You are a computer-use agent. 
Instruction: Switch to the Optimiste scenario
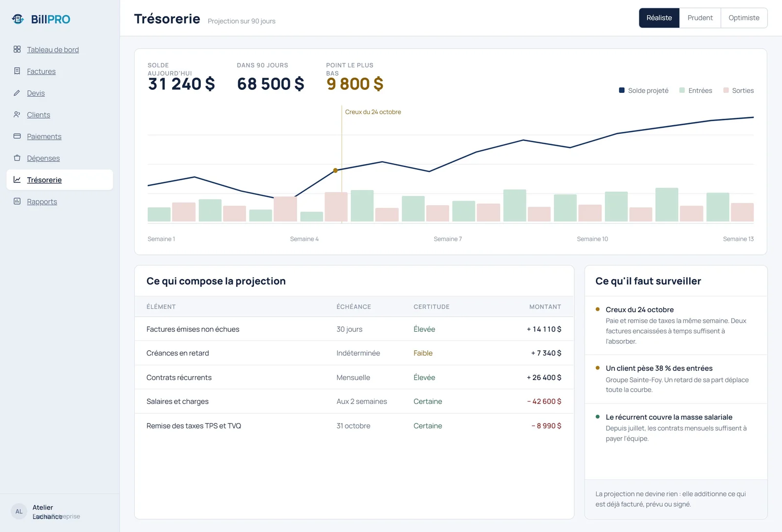click(744, 18)
